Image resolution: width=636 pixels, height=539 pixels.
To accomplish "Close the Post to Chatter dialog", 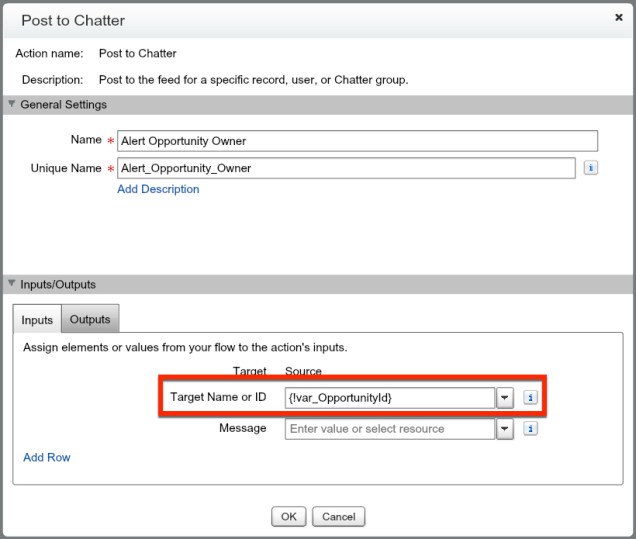I will (618, 18).
